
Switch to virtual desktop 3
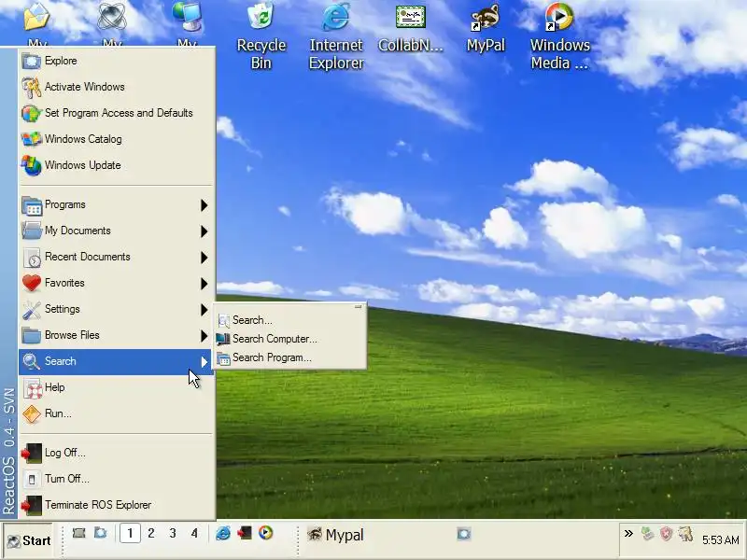tap(173, 533)
